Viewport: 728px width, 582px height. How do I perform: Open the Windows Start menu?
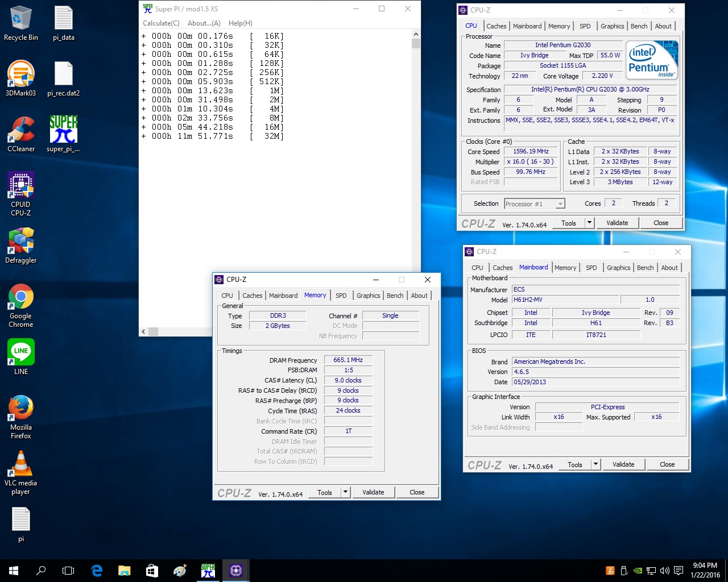point(14,570)
